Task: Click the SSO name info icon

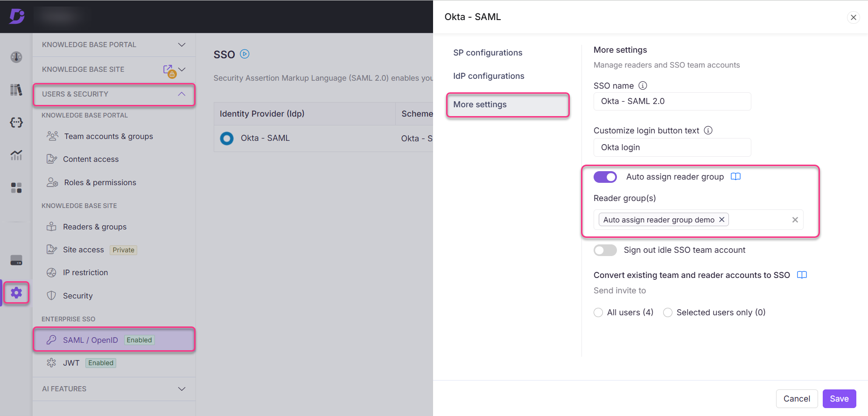Action: coord(643,85)
